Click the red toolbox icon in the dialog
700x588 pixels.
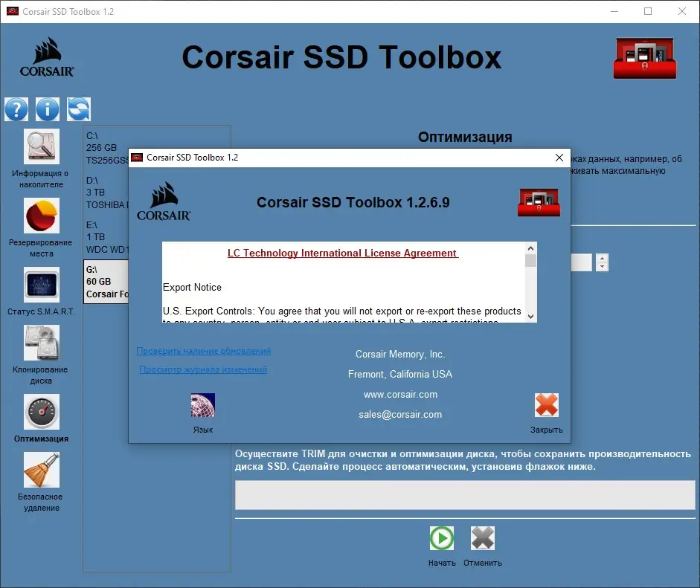tap(539, 202)
